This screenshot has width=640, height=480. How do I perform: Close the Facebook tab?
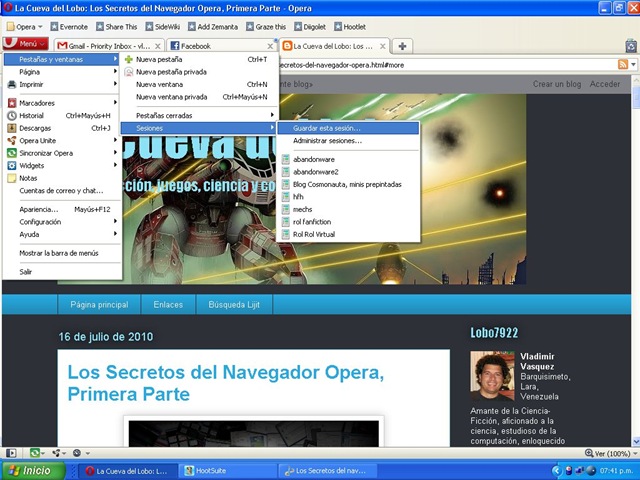click(270, 47)
